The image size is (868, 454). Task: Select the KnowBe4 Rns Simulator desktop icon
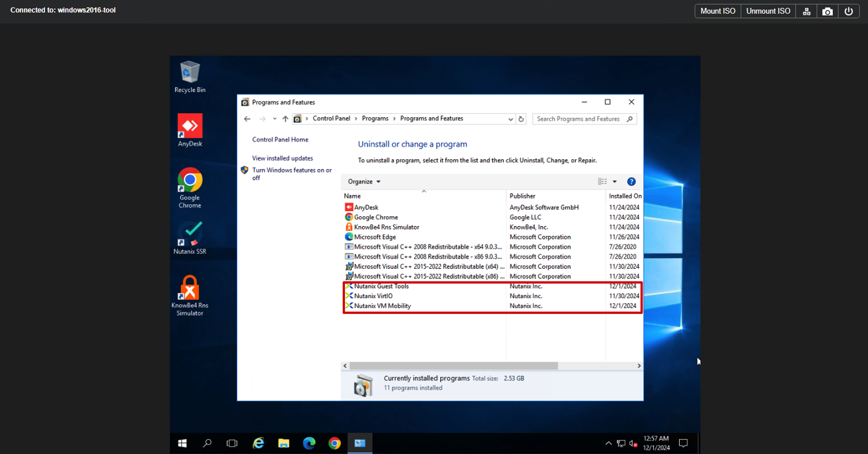click(190, 296)
